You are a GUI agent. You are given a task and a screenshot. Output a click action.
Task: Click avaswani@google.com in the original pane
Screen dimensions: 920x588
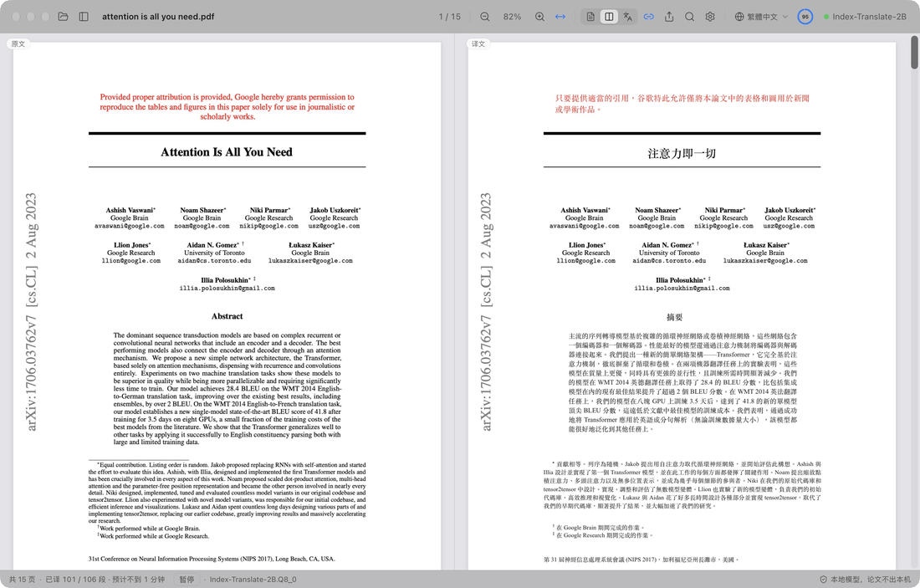pos(129,226)
